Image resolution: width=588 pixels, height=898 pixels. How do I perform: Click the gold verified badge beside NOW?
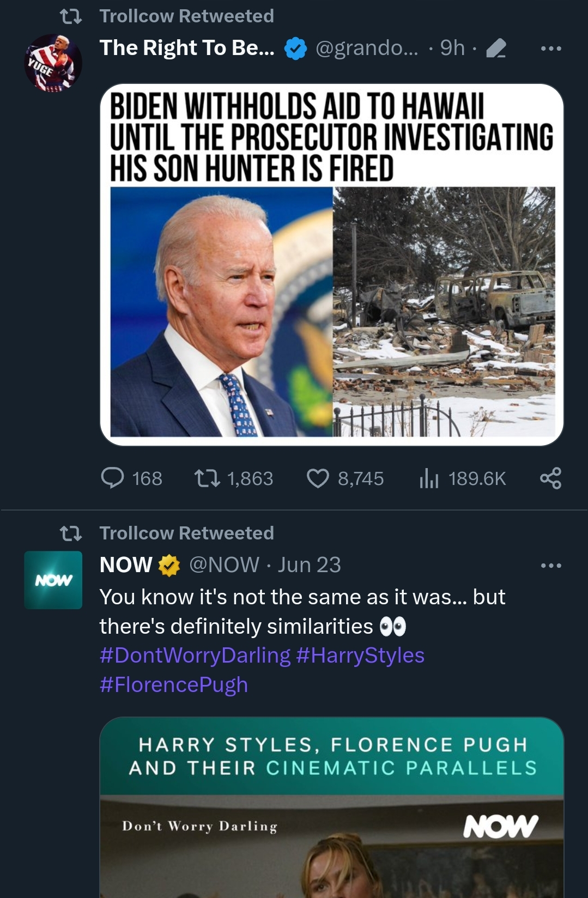(x=169, y=566)
